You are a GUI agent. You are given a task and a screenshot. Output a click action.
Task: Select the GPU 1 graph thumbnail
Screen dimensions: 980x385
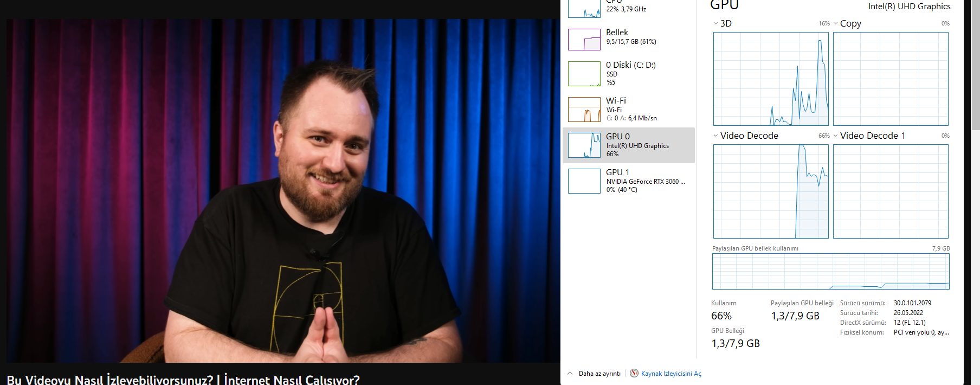point(584,181)
